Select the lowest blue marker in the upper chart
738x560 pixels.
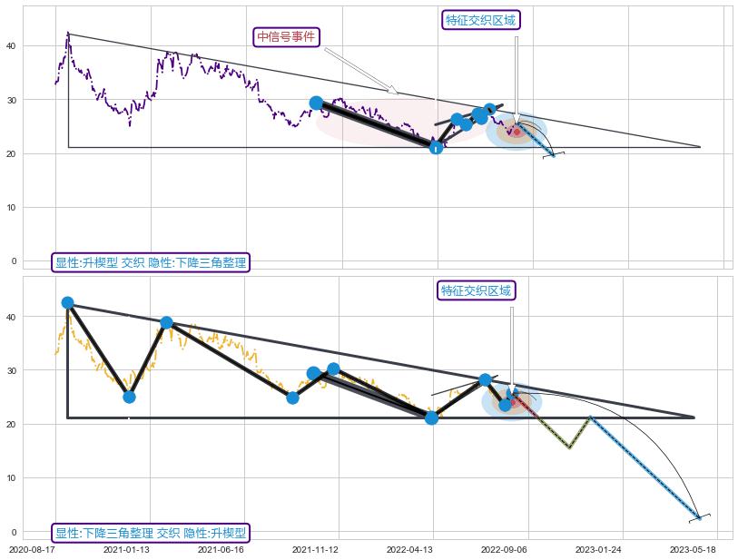pos(436,147)
